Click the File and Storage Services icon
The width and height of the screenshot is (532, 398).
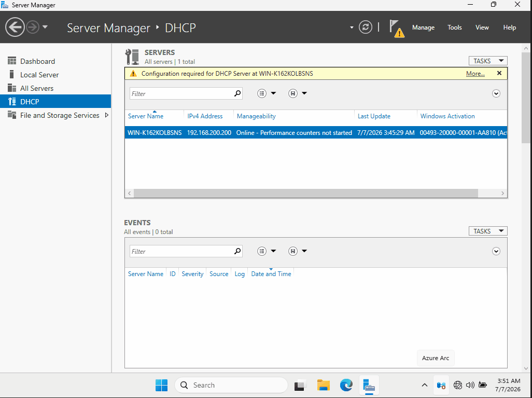coord(12,115)
